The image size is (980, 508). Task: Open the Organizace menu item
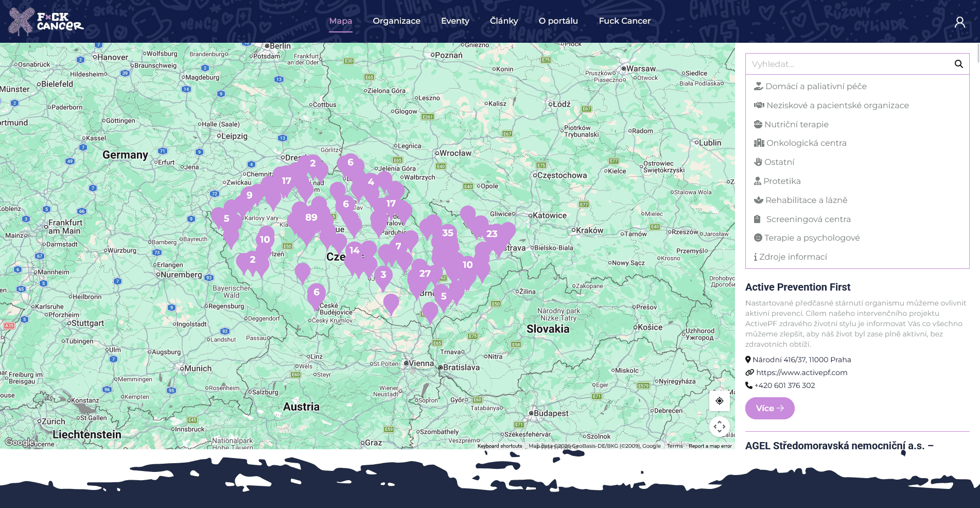click(x=396, y=21)
